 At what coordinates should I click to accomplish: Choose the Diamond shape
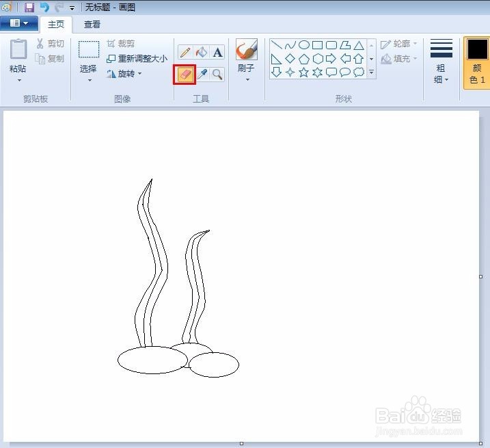click(290, 59)
